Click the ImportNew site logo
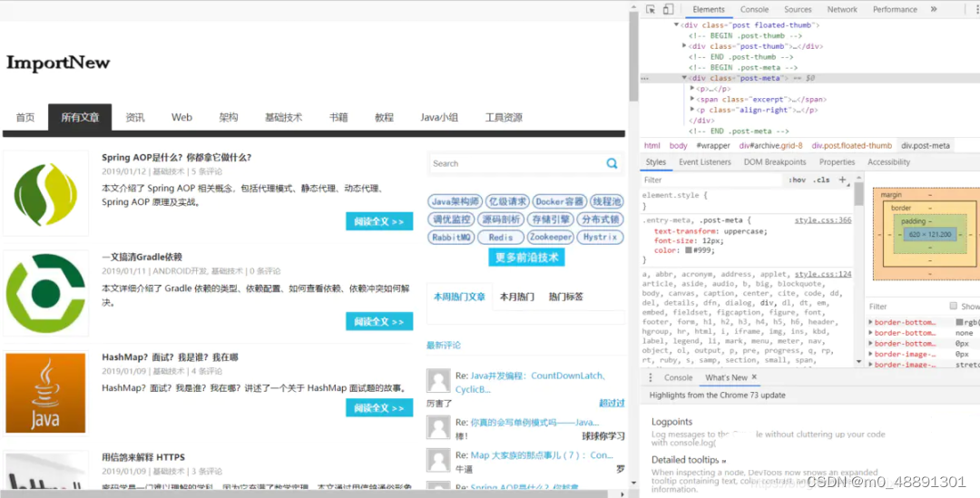980x498 pixels. pos(58,63)
